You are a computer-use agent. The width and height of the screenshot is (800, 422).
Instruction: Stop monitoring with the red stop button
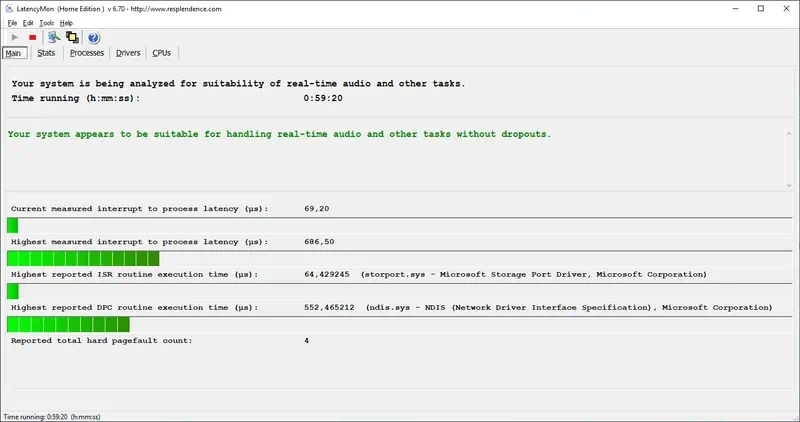click(x=33, y=37)
